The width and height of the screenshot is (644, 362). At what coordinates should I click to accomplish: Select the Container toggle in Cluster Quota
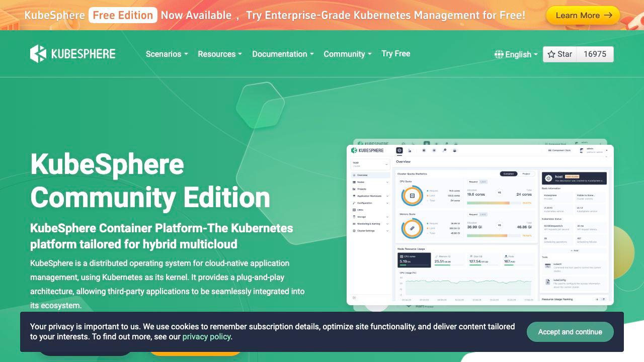[x=509, y=174]
